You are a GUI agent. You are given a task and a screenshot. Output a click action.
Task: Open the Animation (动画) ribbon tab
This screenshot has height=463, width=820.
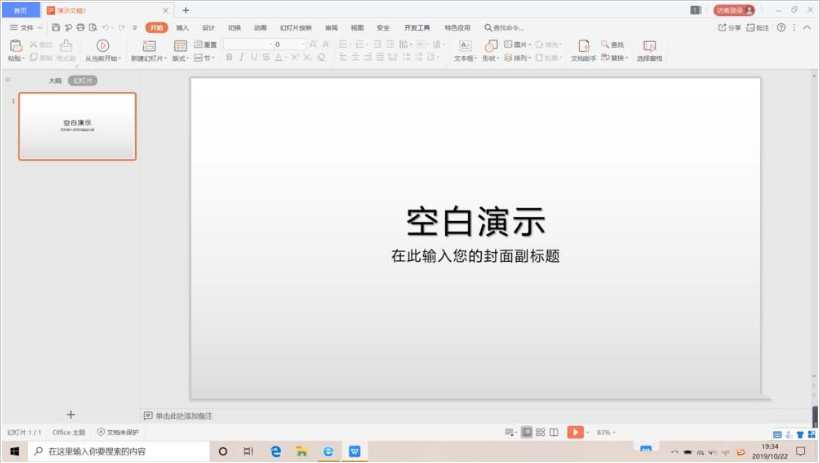tap(260, 28)
